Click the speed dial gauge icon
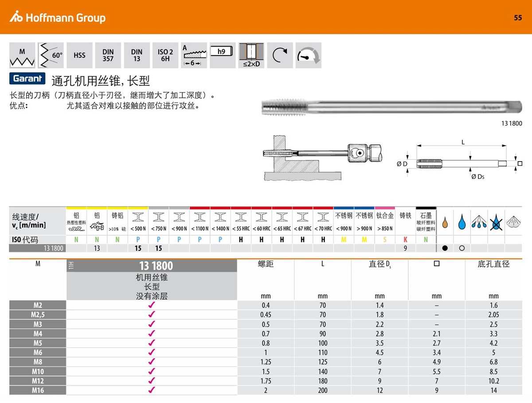532x403 pixels. (308, 55)
